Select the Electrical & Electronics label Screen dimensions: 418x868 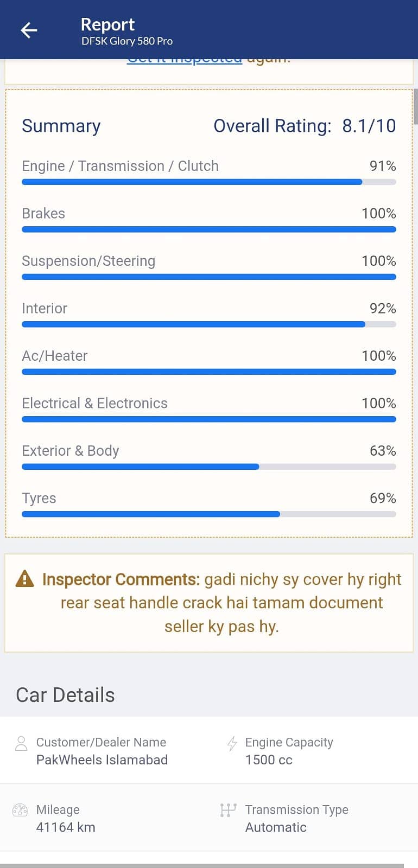pos(95,403)
